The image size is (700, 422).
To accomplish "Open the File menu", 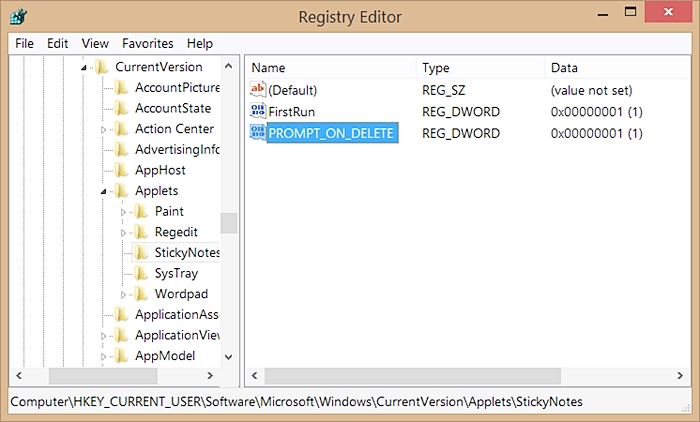I will click(24, 43).
